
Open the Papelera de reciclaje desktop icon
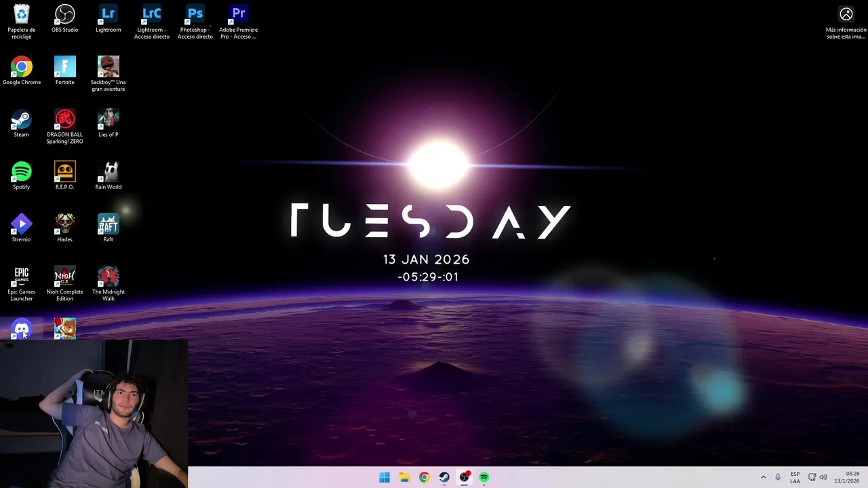tap(22, 22)
